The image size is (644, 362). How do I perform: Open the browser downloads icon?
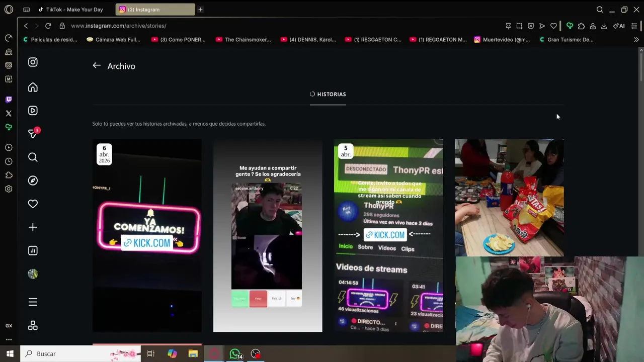[x=604, y=26]
